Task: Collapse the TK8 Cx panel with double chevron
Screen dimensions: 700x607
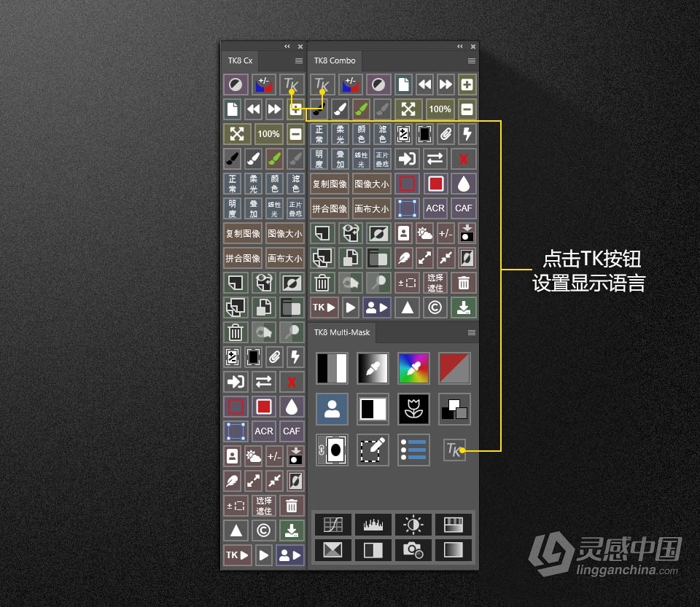Action: tap(287, 47)
